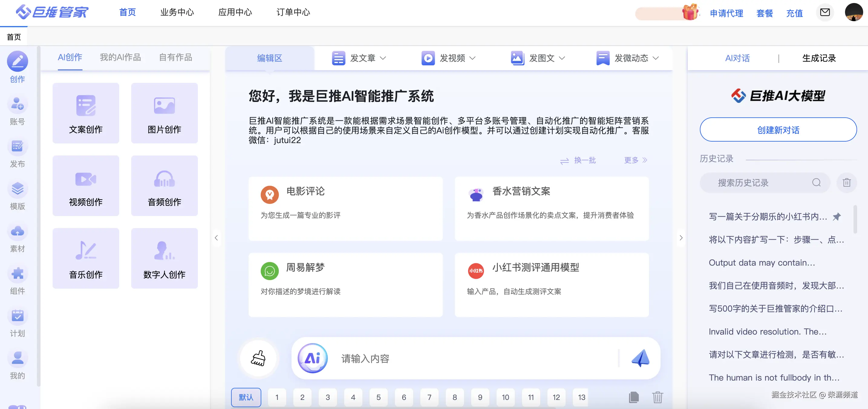This screenshot has width=868, height=409.
Task: Select the 默认 preset button
Action: point(246,397)
